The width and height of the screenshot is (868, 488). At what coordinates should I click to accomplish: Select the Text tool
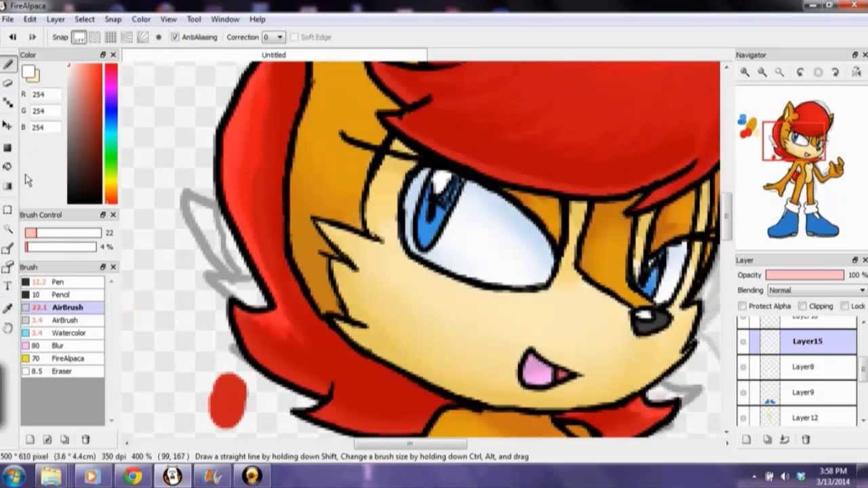click(8, 286)
